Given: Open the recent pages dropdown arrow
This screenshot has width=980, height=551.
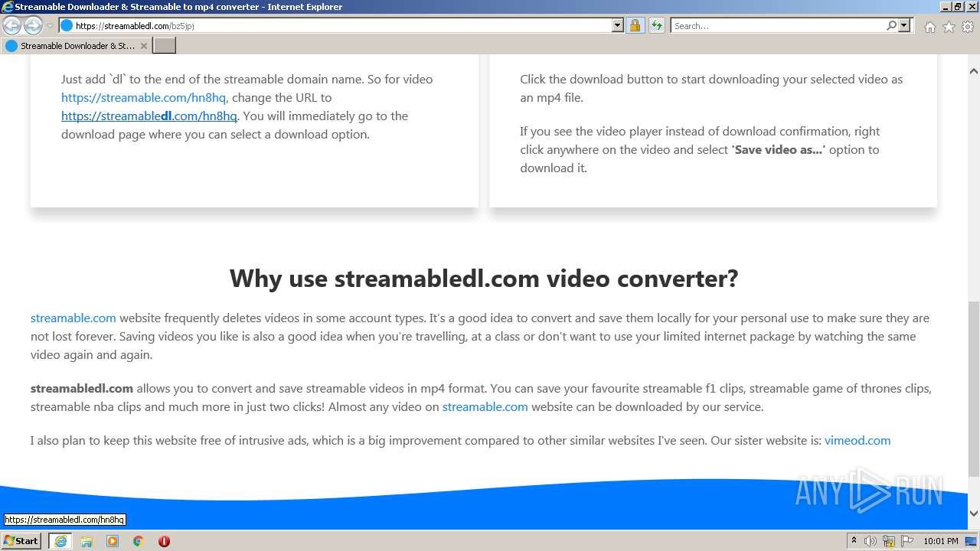Looking at the screenshot, I should pyautogui.click(x=50, y=26).
